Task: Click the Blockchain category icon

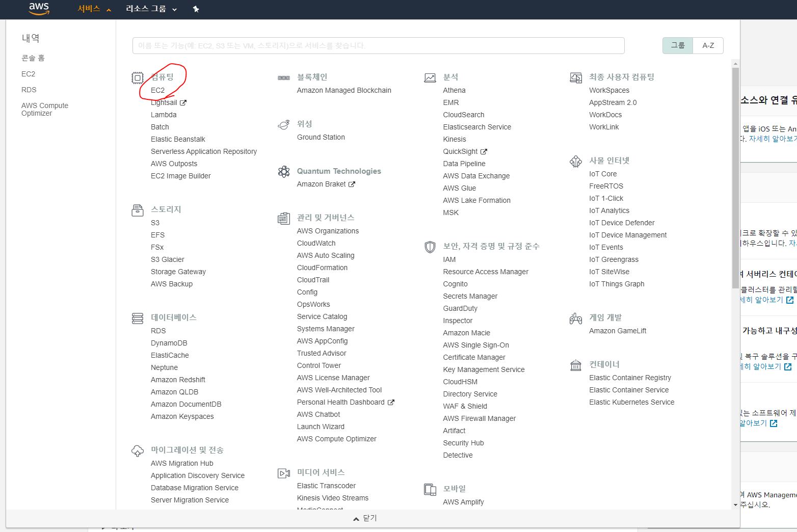Action: tap(284, 78)
